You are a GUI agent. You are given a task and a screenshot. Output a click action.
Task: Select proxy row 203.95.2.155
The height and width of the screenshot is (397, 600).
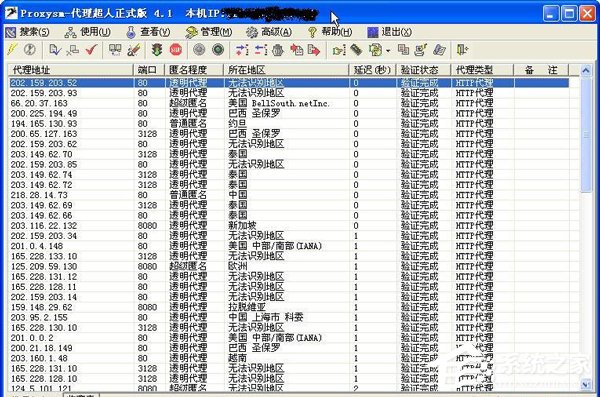point(289,317)
